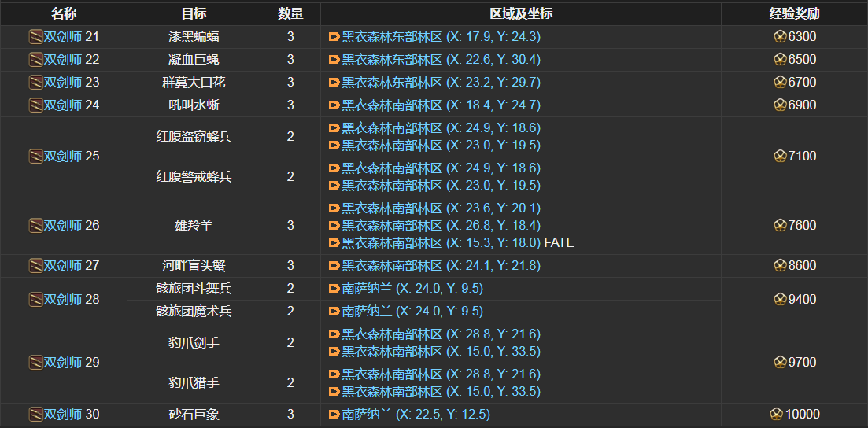Screen dimensions: 868x428
Task: Click the FATE label after X: 15.3
Action: pyautogui.click(x=559, y=242)
